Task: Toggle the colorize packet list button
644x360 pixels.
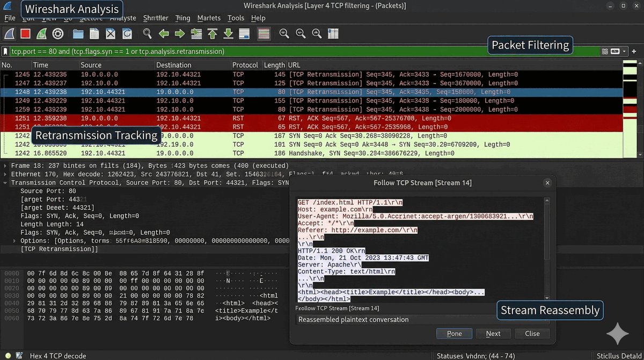Action: pyautogui.click(x=263, y=34)
